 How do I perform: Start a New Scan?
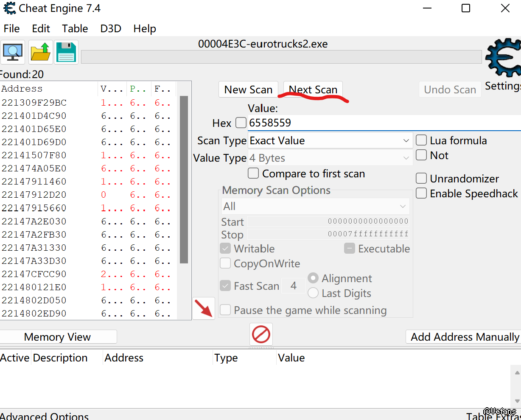(x=248, y=90)
